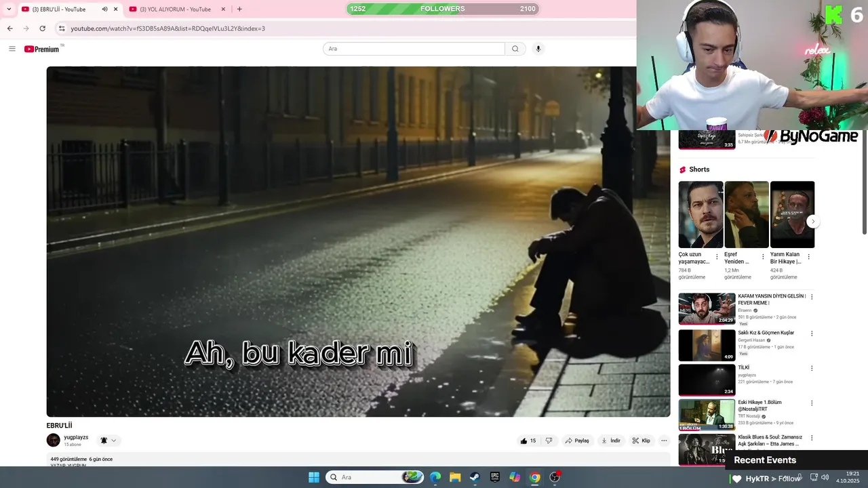Reload the page with the refresh icon
The width and height of the screenshot is (868, 488).
click(x=43, y=28)
